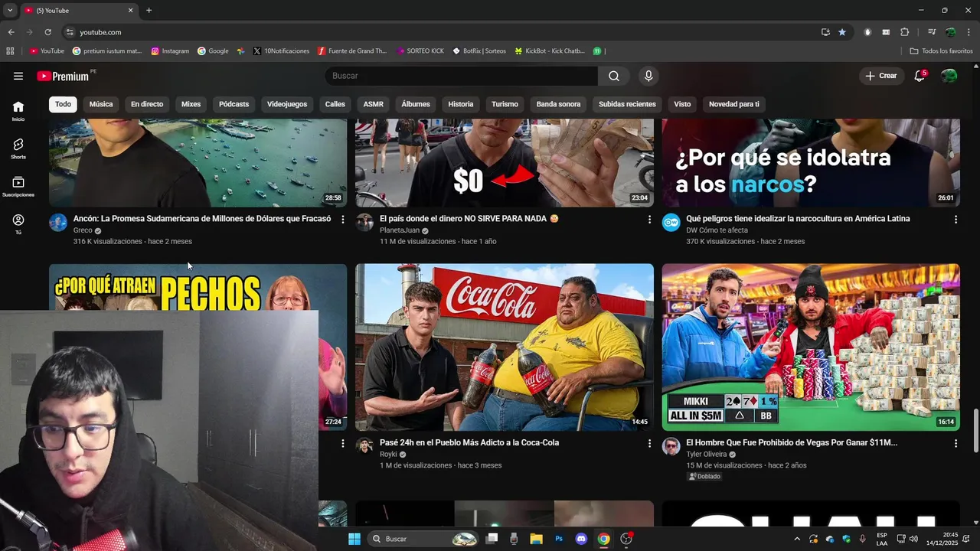Select the Videojuegos filter chip
Screen dimensions: 980x551
287,104
